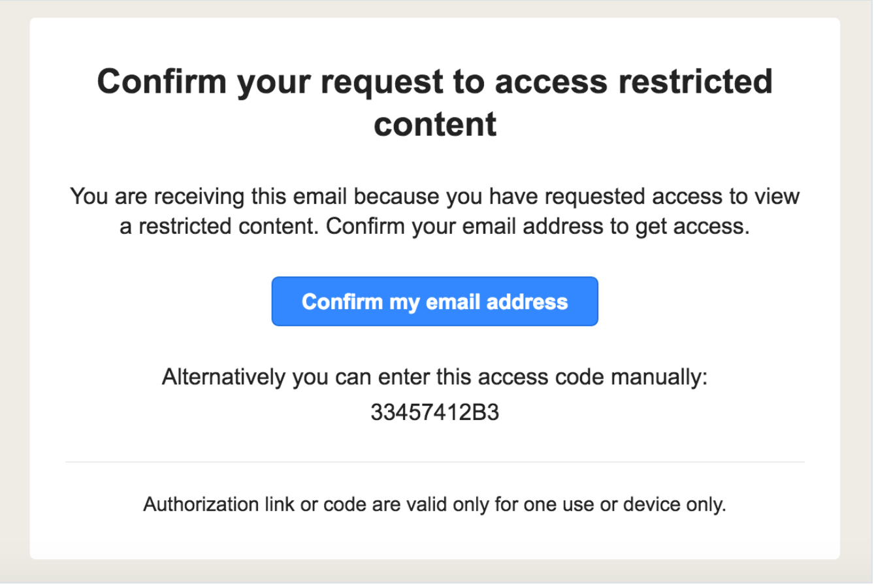Click the heading word "content"

coord(435,123)
